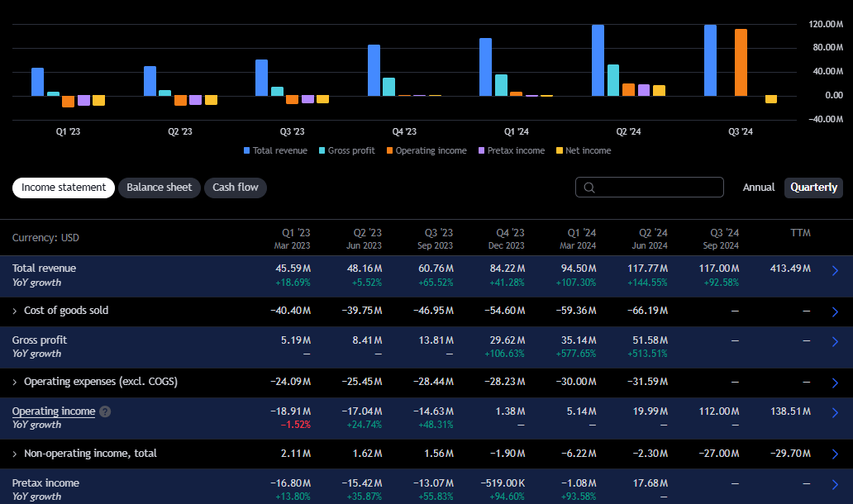Screen dimensions: 853x504
Task: Open Pretax income row arrow
Action: click(x=834, y=485)
